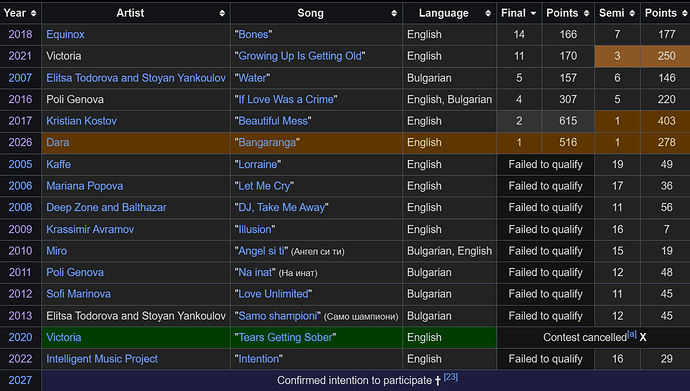The width and height of the screenshot is (690, 391).
Task: Select the "615" final points cell
Action: pyautogui.click(x=568, y=121)
